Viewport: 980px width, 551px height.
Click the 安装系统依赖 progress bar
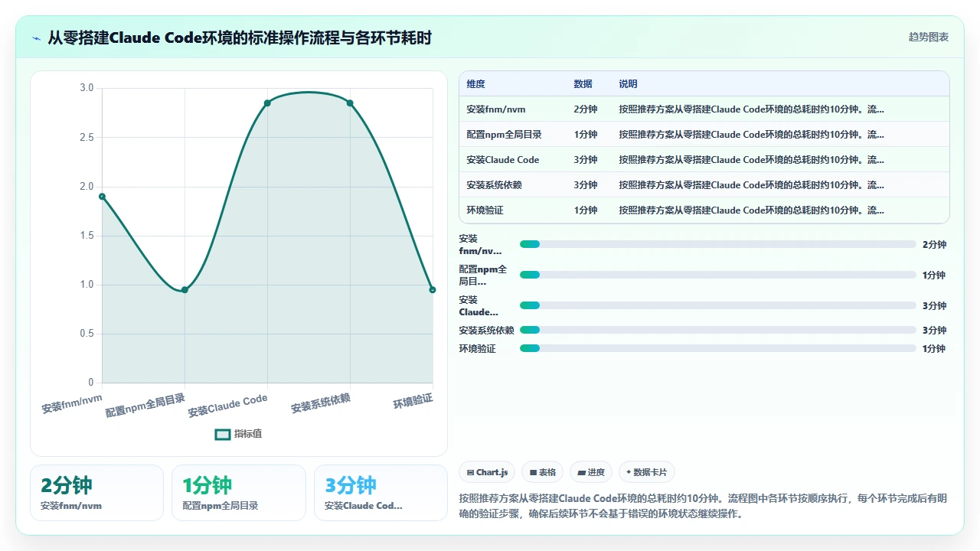tap(718, 330)
